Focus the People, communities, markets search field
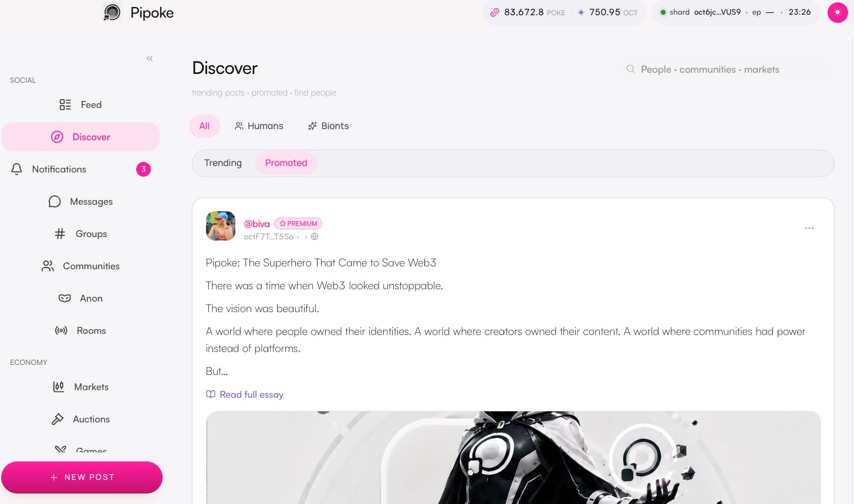The image size is (854, 504). 725,69
